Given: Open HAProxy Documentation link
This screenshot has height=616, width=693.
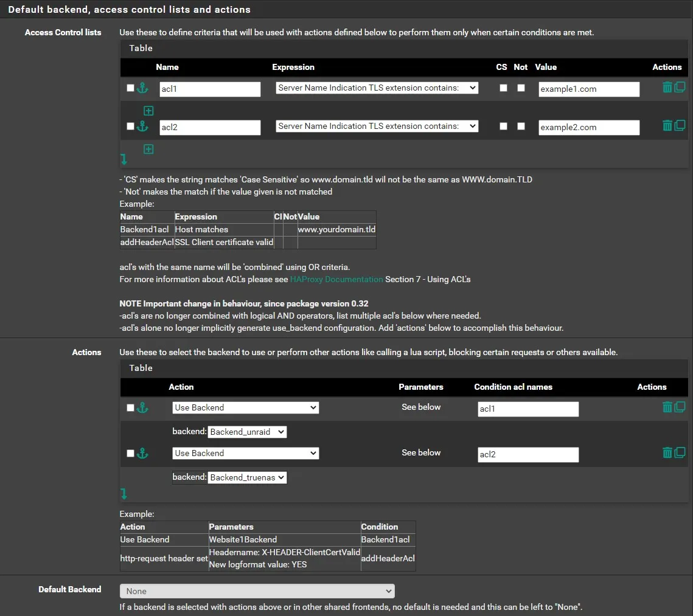Looking at the screenshot, I should [x=336, y=279].
